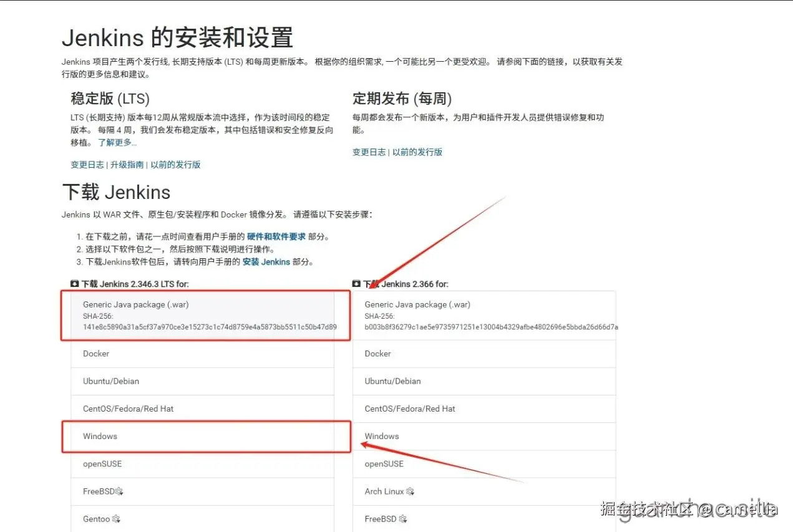Select Generic Java package (.war) in weekly 2.366 list

[x=484, y=316]
